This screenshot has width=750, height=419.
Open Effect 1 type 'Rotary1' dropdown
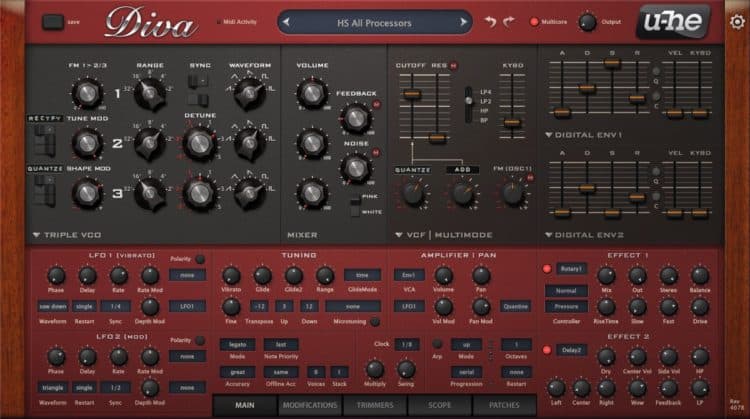click(571, 269)
